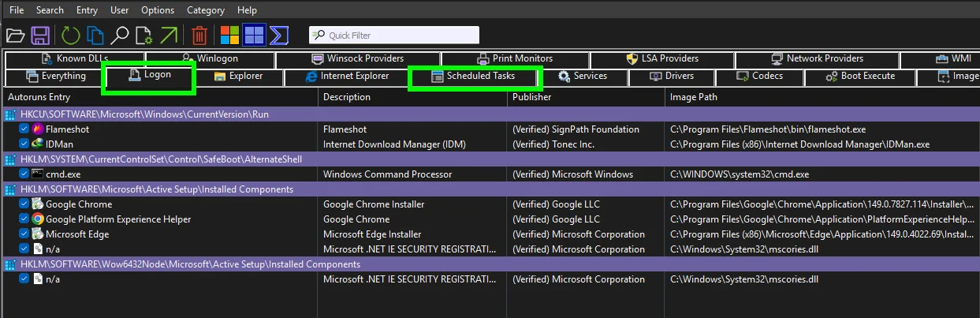
Task: Click the Google Platform Experience Helper Chrome icon
Action: click(37, 219)
